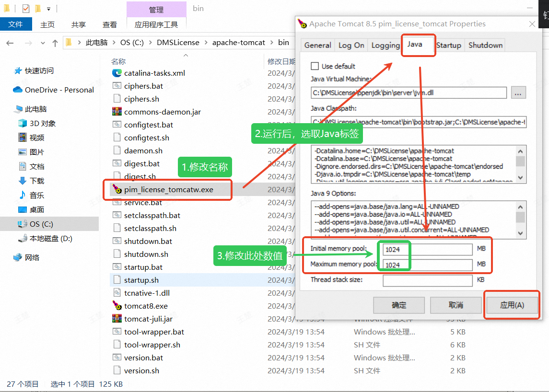Go back with the left arrow
Viewport: 549px width, 392px height.
(x=10, y=43)
